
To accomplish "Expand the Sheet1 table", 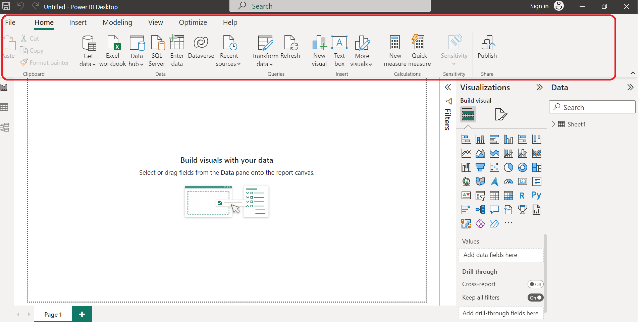I will tap(553, 124).
